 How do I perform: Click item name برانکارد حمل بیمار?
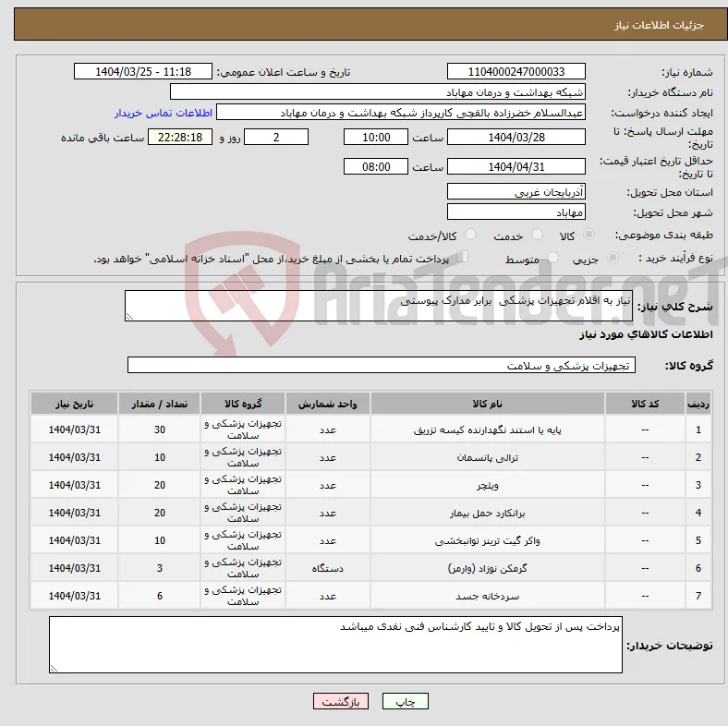pyautogui.click(x=488, y=513)
